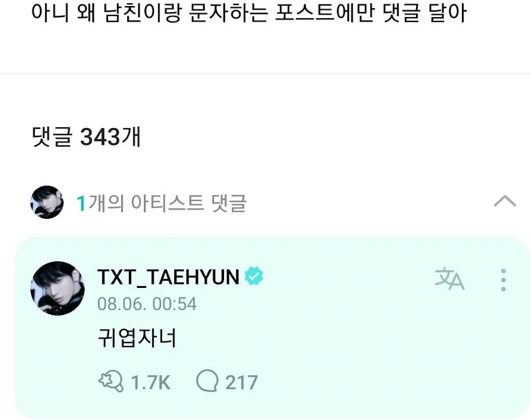Select the post text about 남친이랑 문자하는 포스트

(249, 13)
